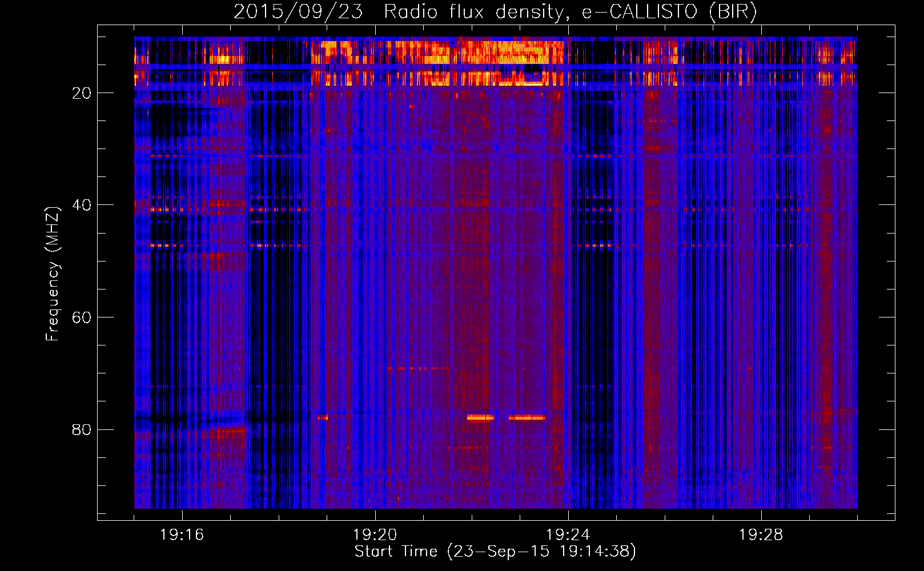This screenshot has width=924, height=571.
Task: Click the 40 MHz frequency tick label
Action: [x=82, y=205]
